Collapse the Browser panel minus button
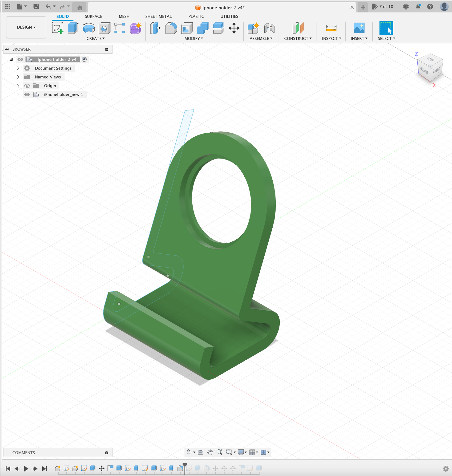Image resolution: width=452 pixels, height=476 pixels. point(106,49)
